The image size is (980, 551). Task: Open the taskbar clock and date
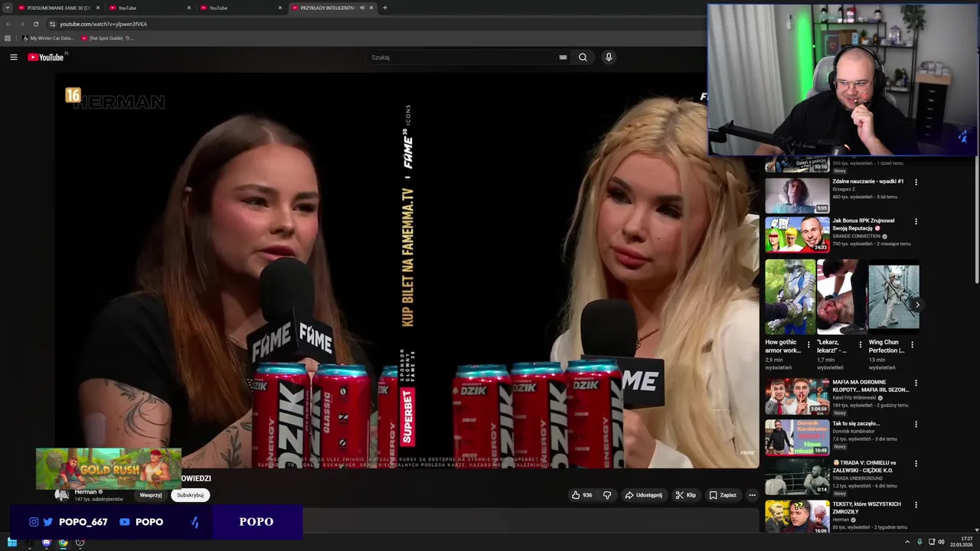(x=961, y=543)
